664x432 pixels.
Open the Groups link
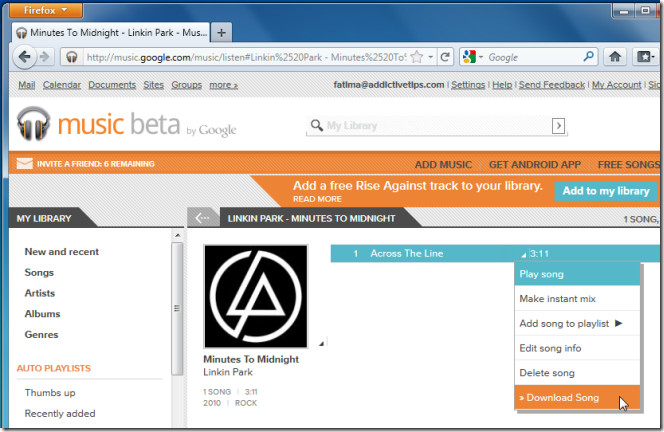(x=186, y=85)
